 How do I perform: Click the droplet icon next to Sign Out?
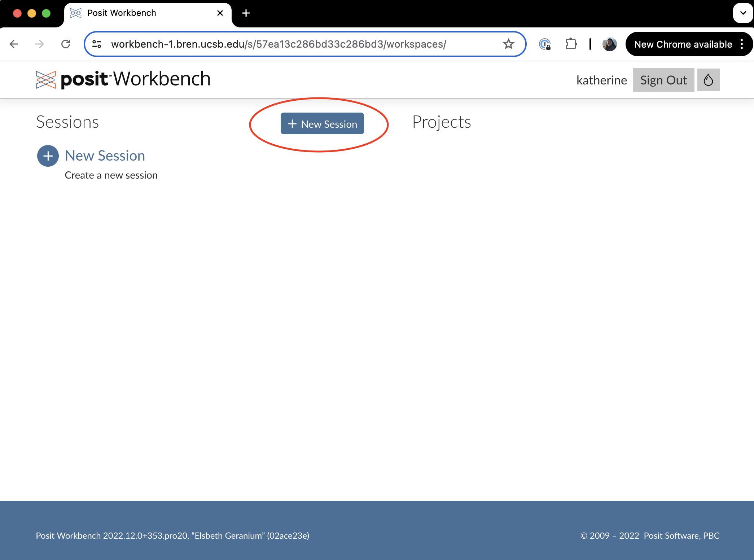coord(708,80)
